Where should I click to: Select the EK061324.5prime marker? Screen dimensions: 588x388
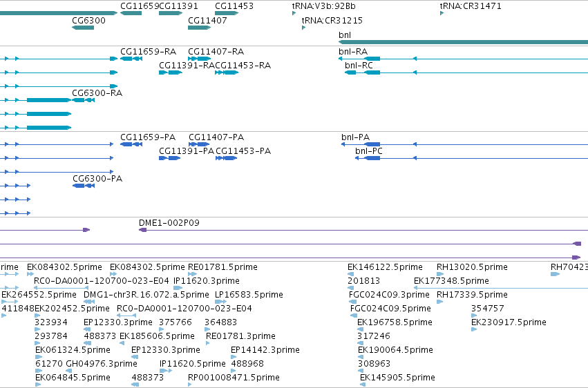[x=38, y=357]
